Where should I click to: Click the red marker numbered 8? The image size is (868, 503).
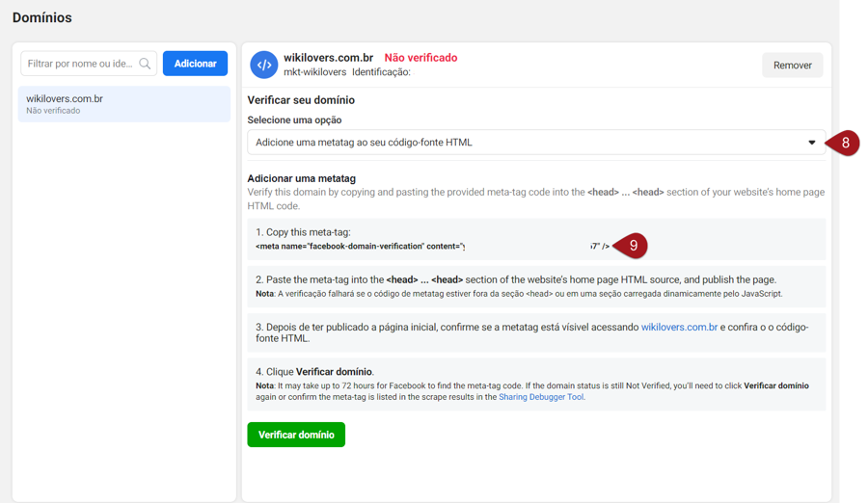click(845, 143)
